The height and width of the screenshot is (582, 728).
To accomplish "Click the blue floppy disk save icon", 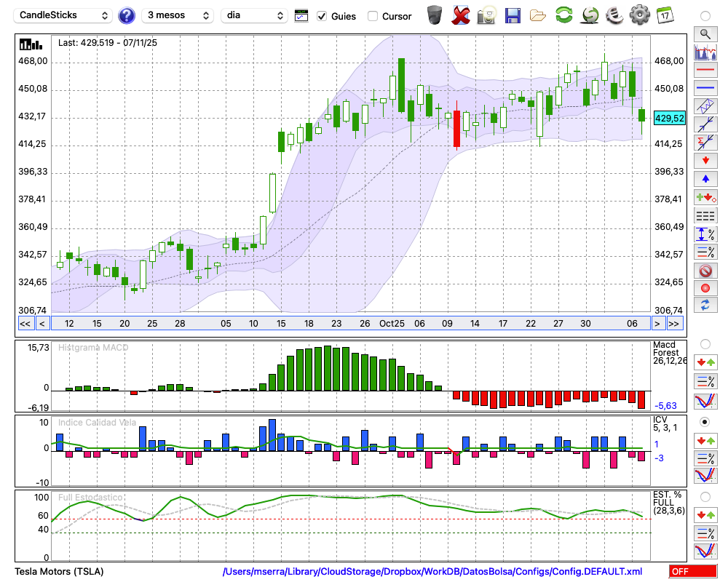I will coord(513,15).
